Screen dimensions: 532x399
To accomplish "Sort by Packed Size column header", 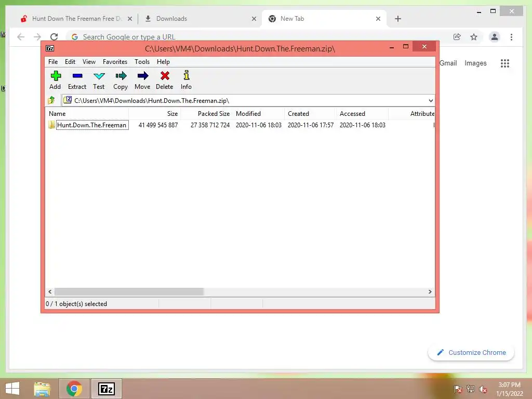I will pos(207,114).
